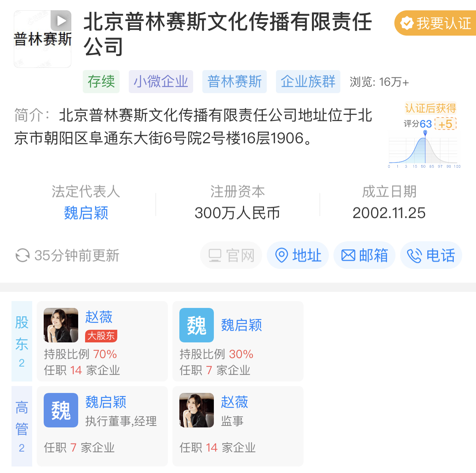Open 魏 avatar in executive card
Image resolution: width=476 pixels, height=473 pixels.
click(61, 410)
